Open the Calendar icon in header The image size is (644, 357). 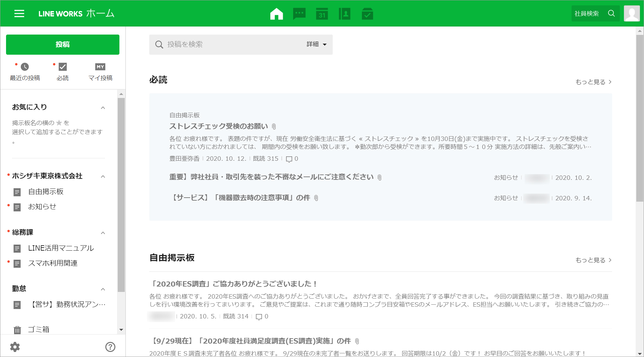322,14
